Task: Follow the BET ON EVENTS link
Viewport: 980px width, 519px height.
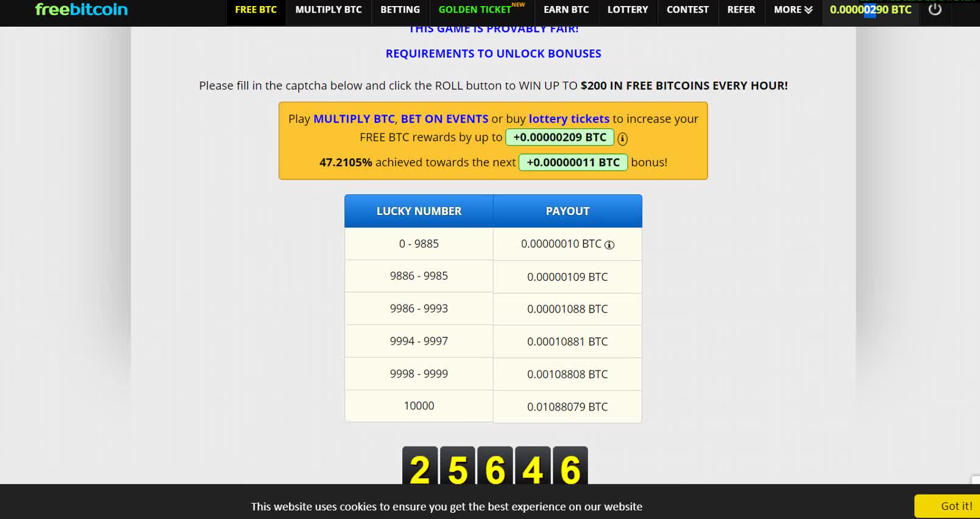Action: coord(444,119)
